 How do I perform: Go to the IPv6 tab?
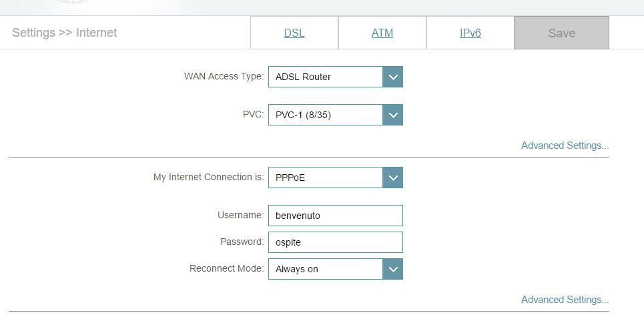tap(470, 33)
